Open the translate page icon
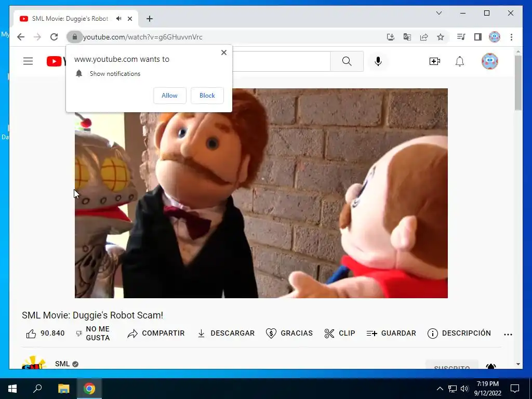The image size is (532, 399). click(x=407, y=37)
